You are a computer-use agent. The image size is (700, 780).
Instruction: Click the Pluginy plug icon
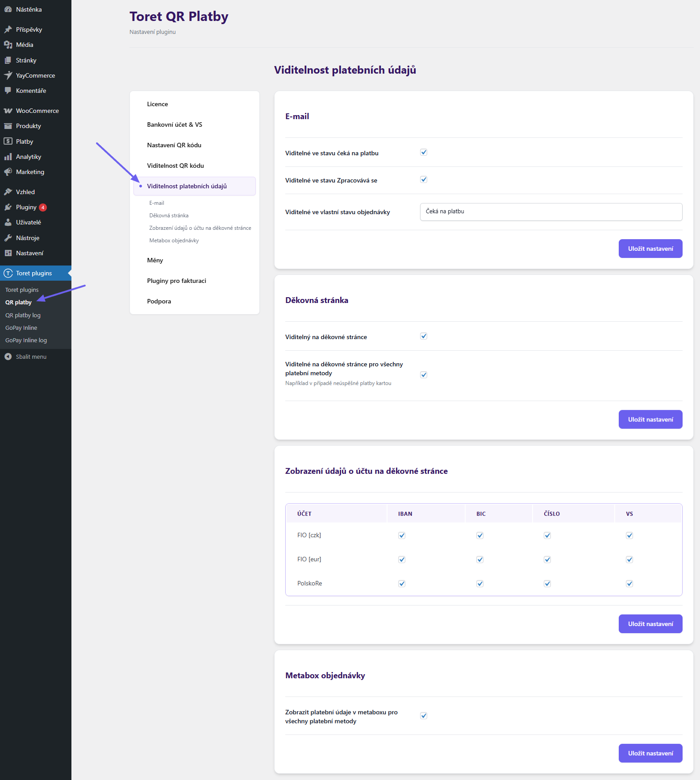[x=8, y=207]
